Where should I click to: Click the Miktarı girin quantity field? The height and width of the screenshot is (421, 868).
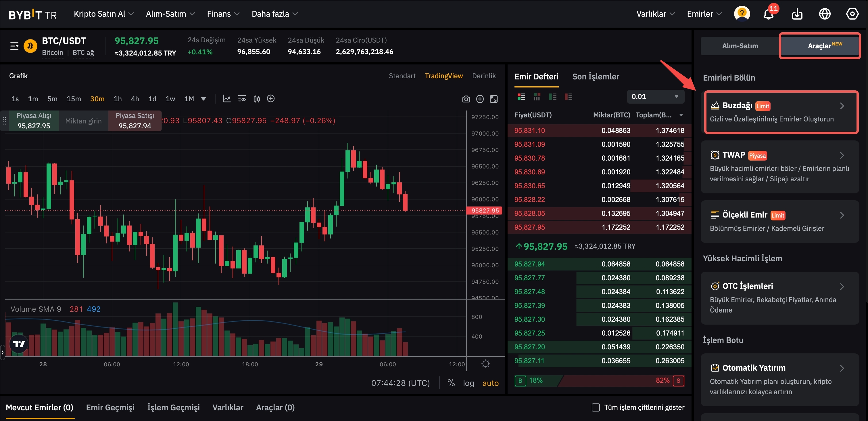coord(83,121)
